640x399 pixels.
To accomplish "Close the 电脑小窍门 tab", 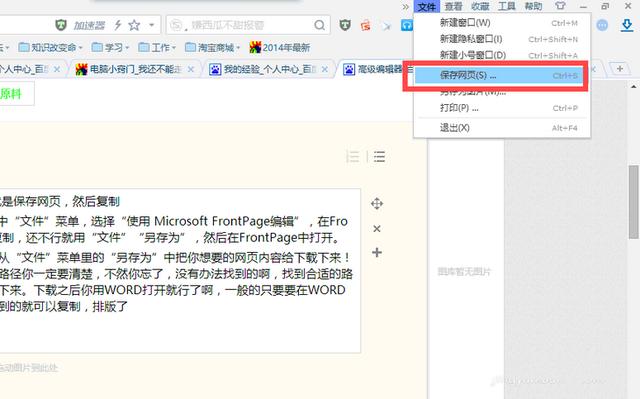I will (x=191, y=70).
